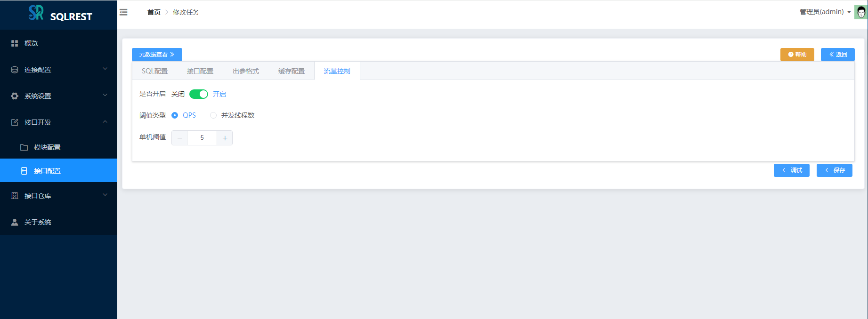Open 概览 in the sidebar
Viewport: 868px width, 319px height.
click(58, 43)
